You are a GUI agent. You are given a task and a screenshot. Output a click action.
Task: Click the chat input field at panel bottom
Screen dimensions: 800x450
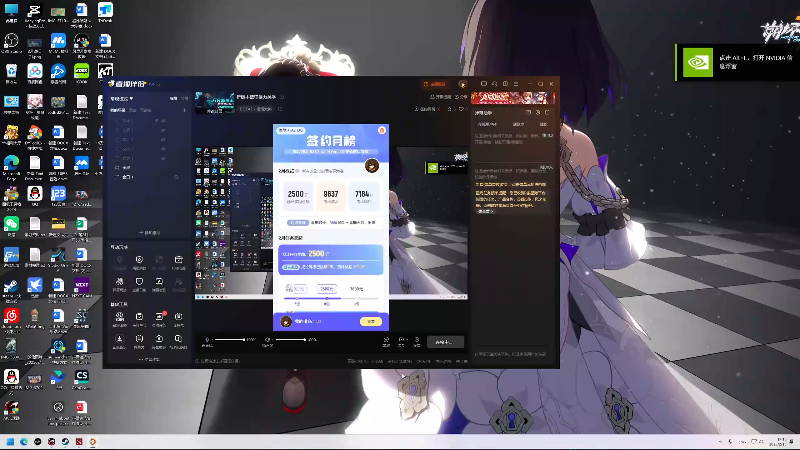511,354
